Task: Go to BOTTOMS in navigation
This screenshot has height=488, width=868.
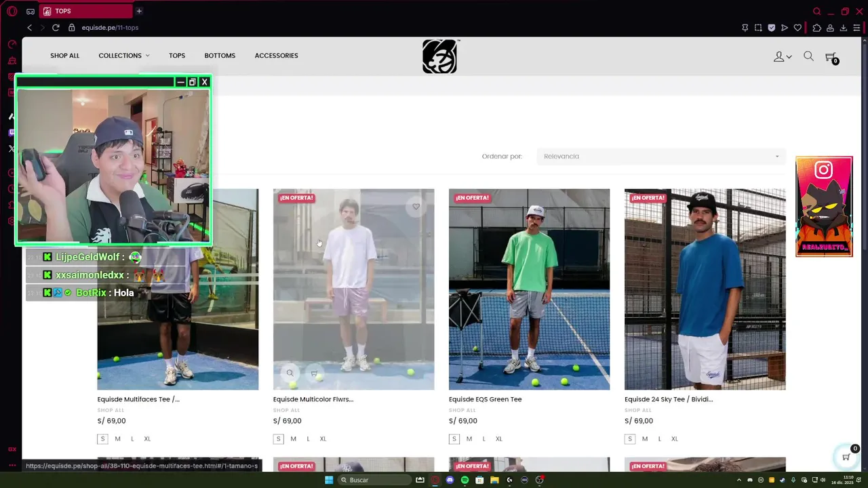Action: 220,56
